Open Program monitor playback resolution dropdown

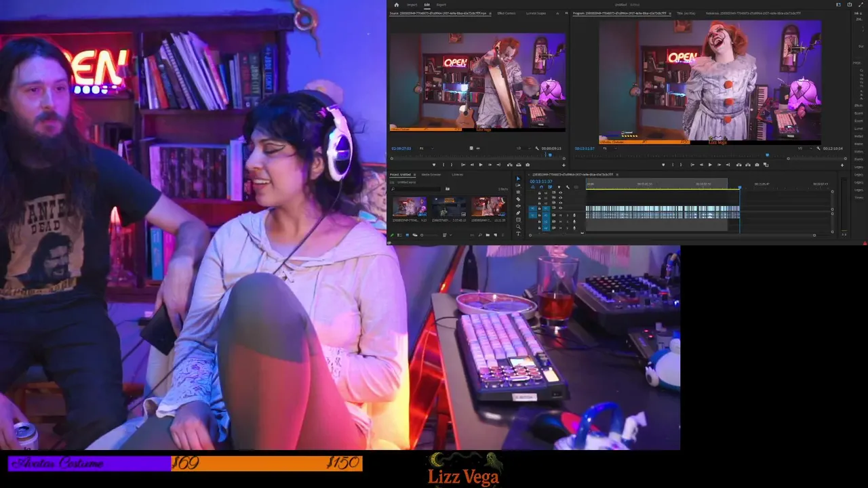(x=805, y=148)
